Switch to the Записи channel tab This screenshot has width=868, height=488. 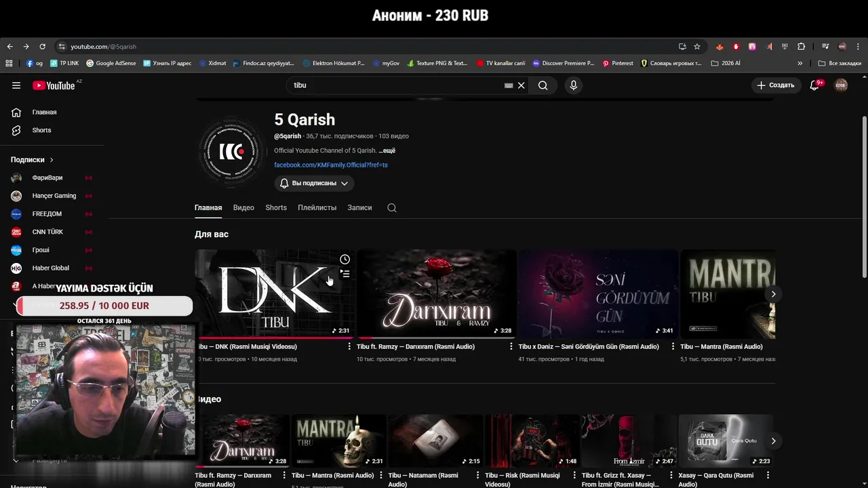359,207
